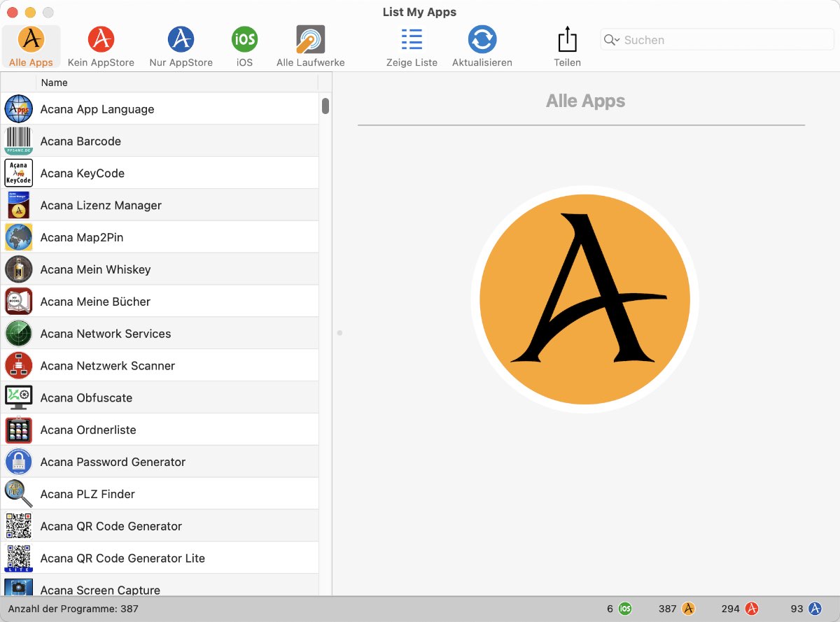Select the row Acana Ordnerliste
This screenshot has height=622, width=840.
click(x=160, y=430)
